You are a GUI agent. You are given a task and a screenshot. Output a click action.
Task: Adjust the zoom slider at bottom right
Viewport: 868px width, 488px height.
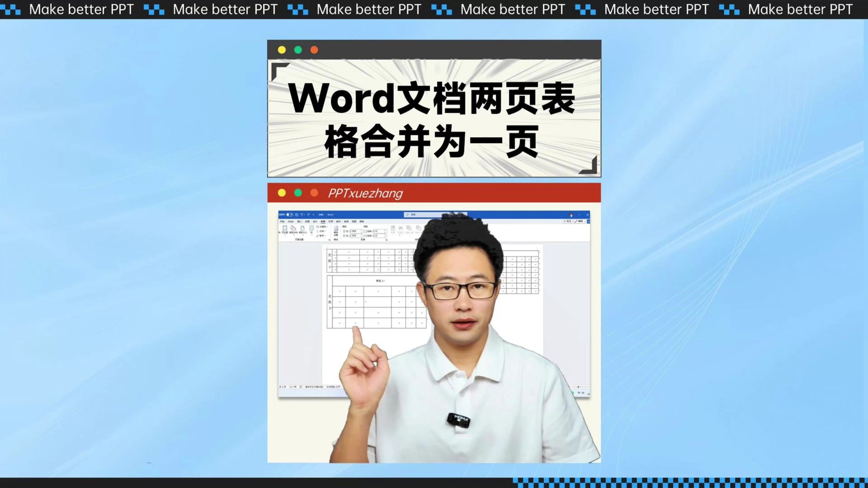coord(578,387)
